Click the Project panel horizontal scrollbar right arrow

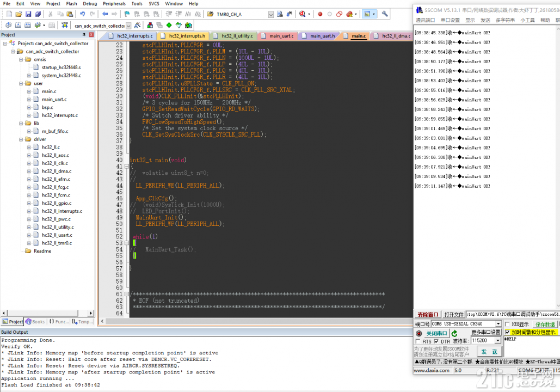(x=91, y=313)
